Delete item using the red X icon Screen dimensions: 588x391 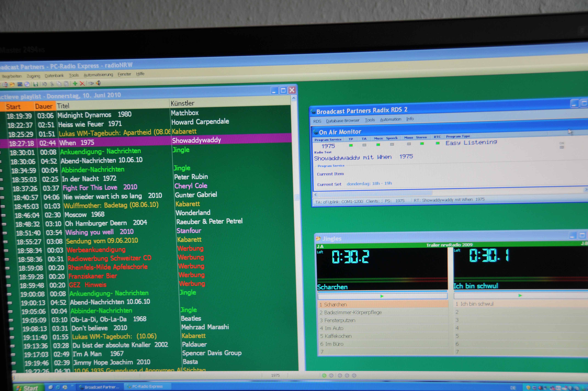point(82,83)
